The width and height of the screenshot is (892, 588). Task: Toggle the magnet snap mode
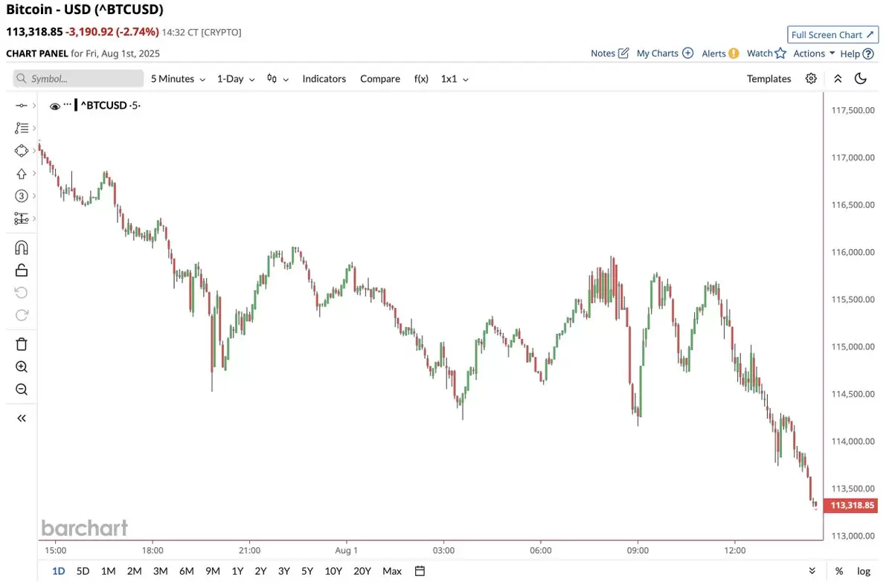pos(21,248)
